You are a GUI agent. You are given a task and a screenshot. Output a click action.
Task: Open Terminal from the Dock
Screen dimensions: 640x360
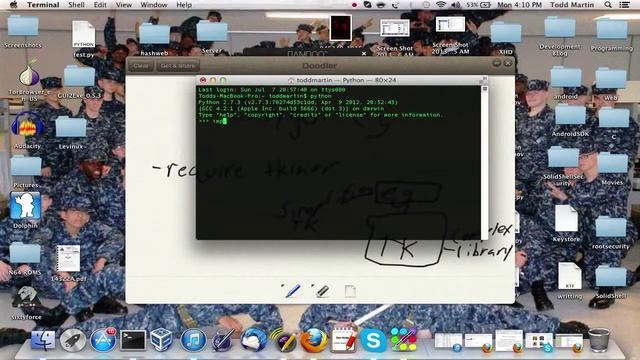coord(133,340)
